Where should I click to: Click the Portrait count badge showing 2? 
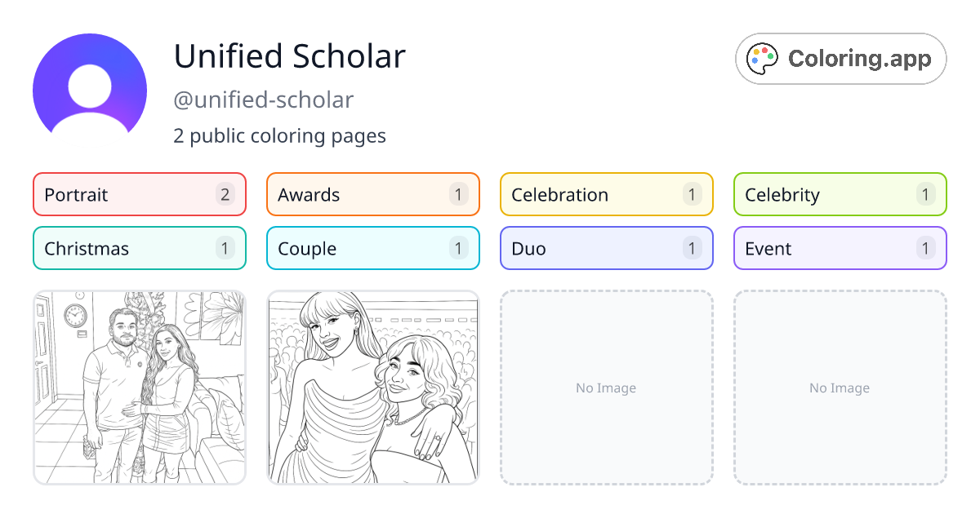pyautogui.click(x=225, y=194)
